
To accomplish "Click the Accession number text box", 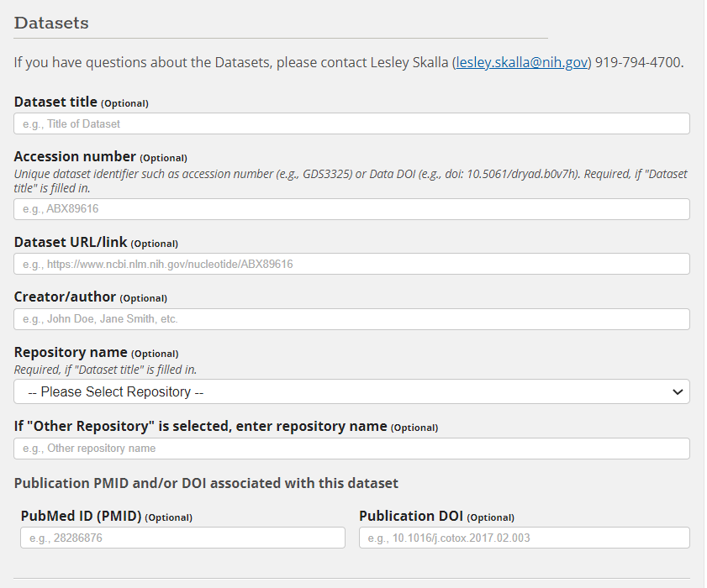I will pos(351,209).
